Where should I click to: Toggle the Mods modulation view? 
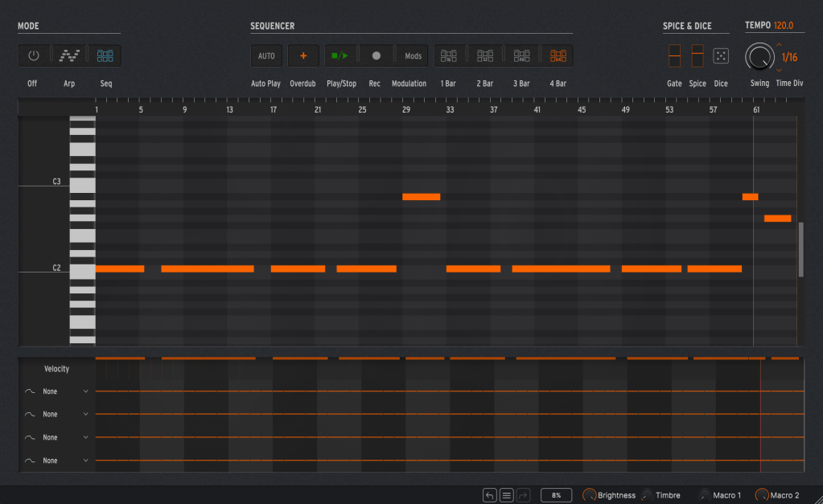[x=413, y=56]
